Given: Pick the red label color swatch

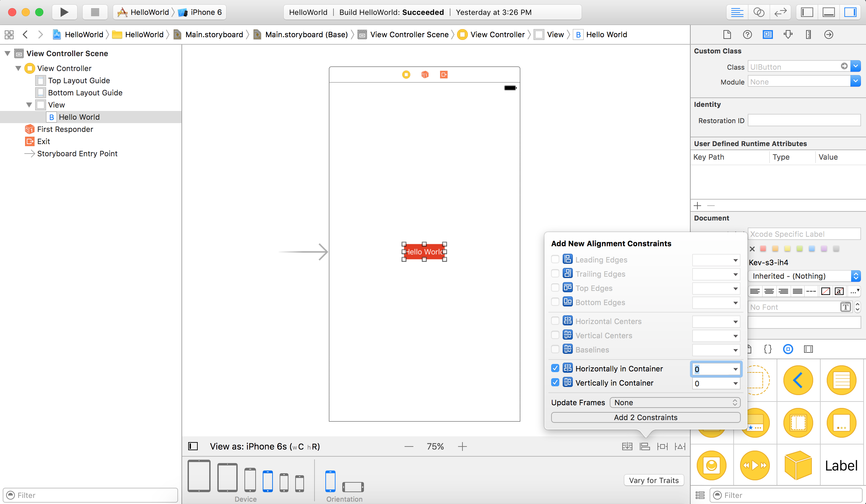Looking at the screenshot, I should tap(763, 249).
